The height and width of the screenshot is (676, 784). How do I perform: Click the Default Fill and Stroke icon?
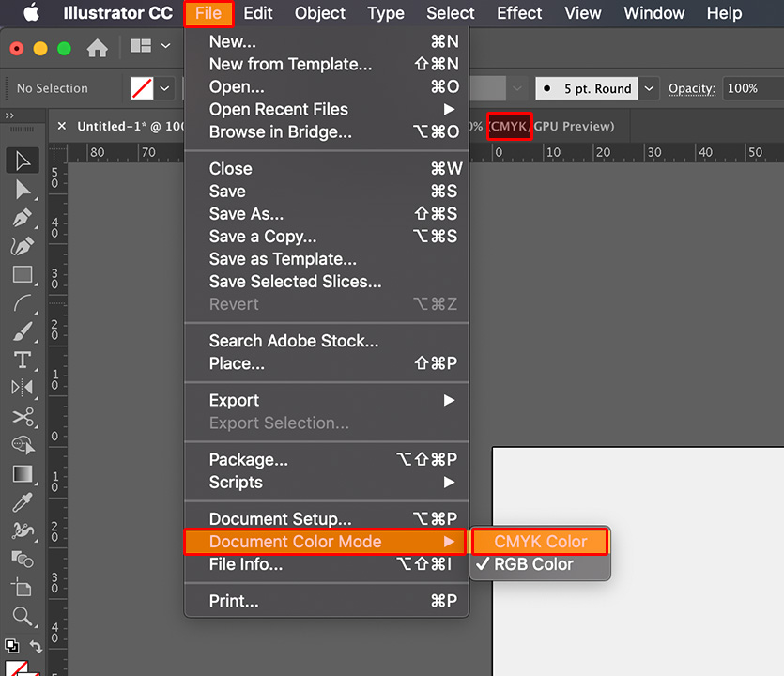pyautogui.click(x=12, y=646)
